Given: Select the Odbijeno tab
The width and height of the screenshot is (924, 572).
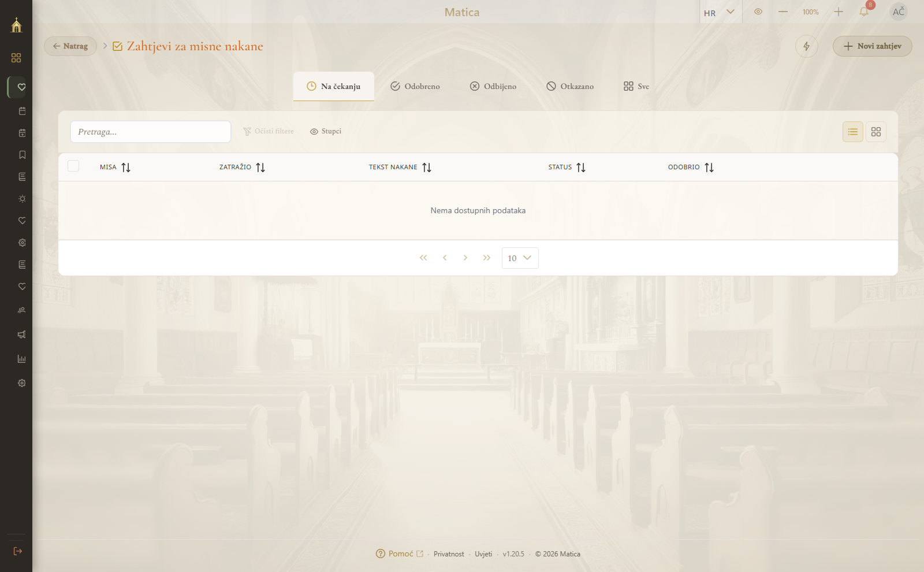Looking at the screenshot, I should [x=493, y=86].
